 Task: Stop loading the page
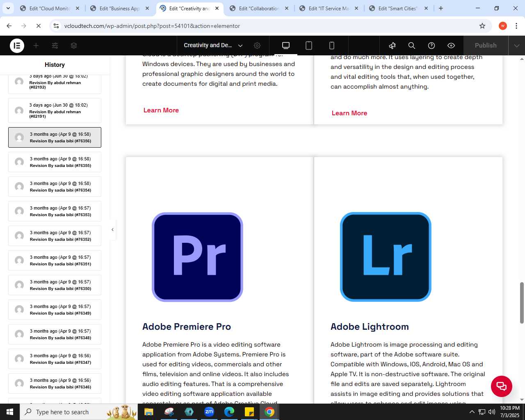tap(38, 26)
